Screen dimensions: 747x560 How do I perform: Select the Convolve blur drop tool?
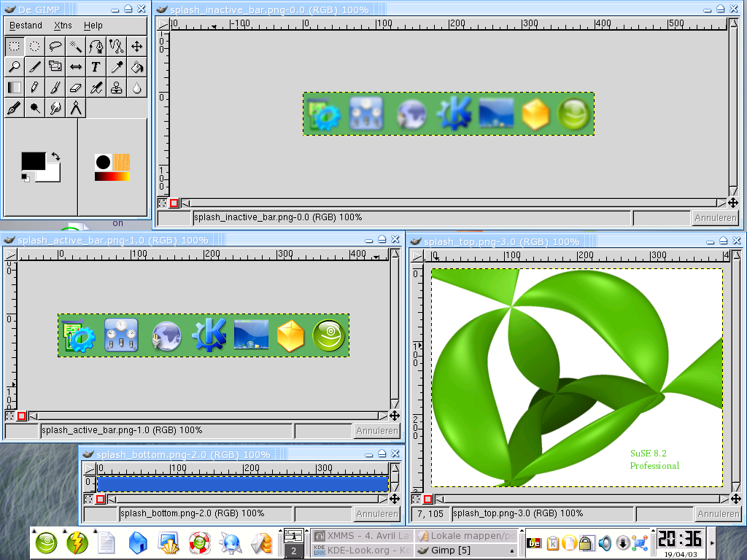(136, 87)
